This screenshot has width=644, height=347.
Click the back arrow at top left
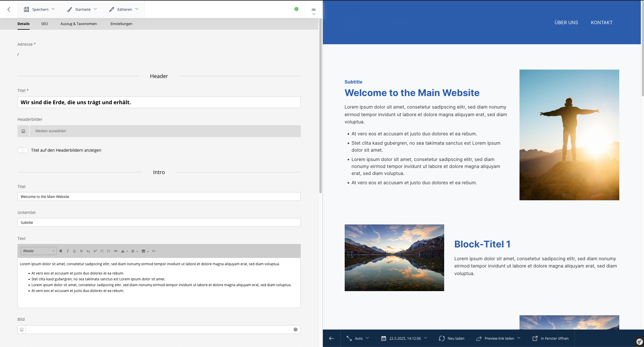(9, 9)
